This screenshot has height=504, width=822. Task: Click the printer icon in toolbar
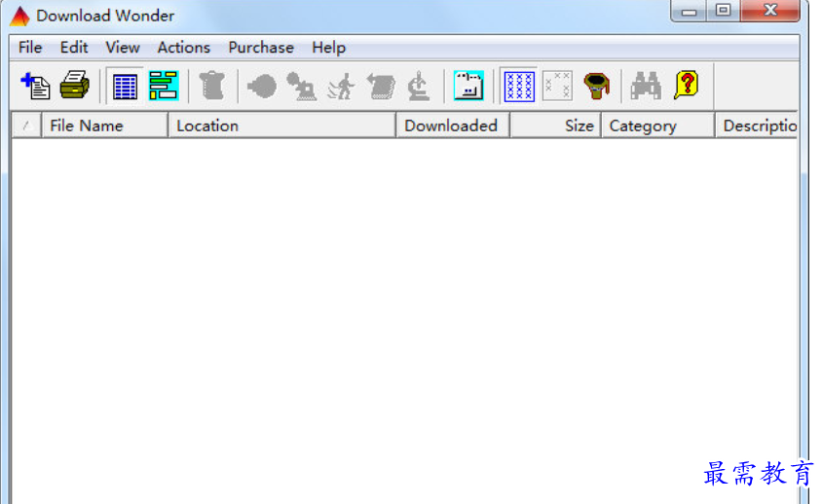[x=75, y=85]
